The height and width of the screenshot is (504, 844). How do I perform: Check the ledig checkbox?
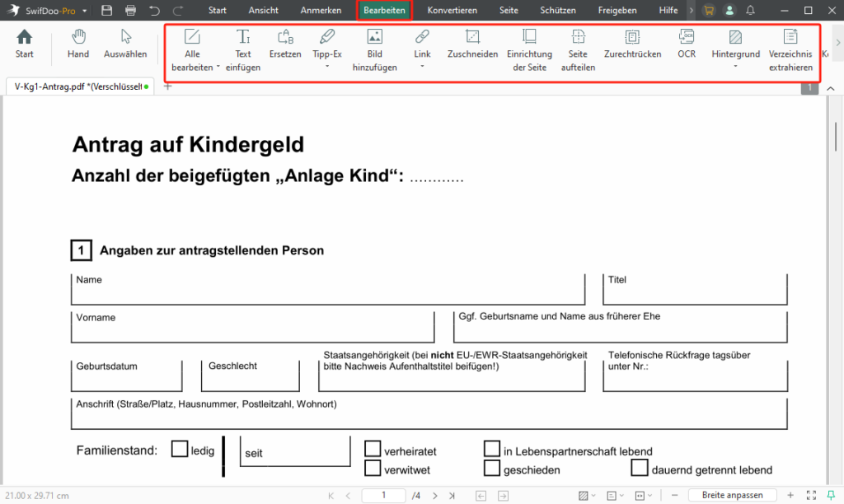[x=180, y=449]
